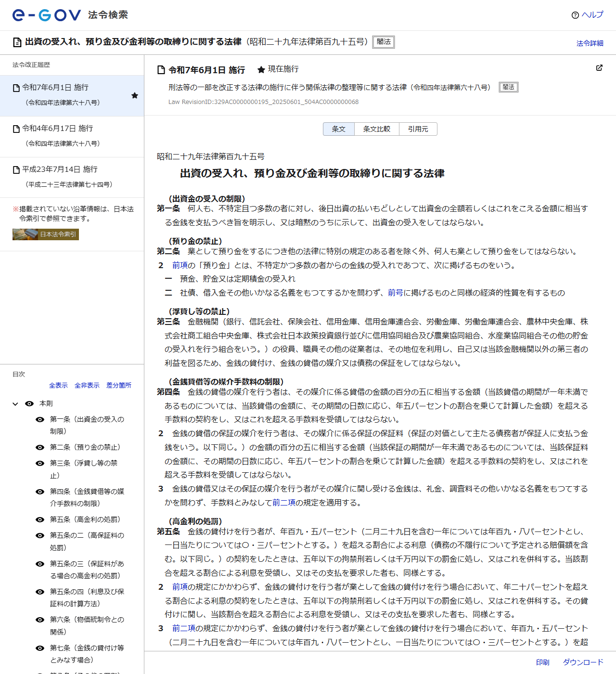
Task: Open the 日本法令索引 banner
Action: [x=46, y=234]
